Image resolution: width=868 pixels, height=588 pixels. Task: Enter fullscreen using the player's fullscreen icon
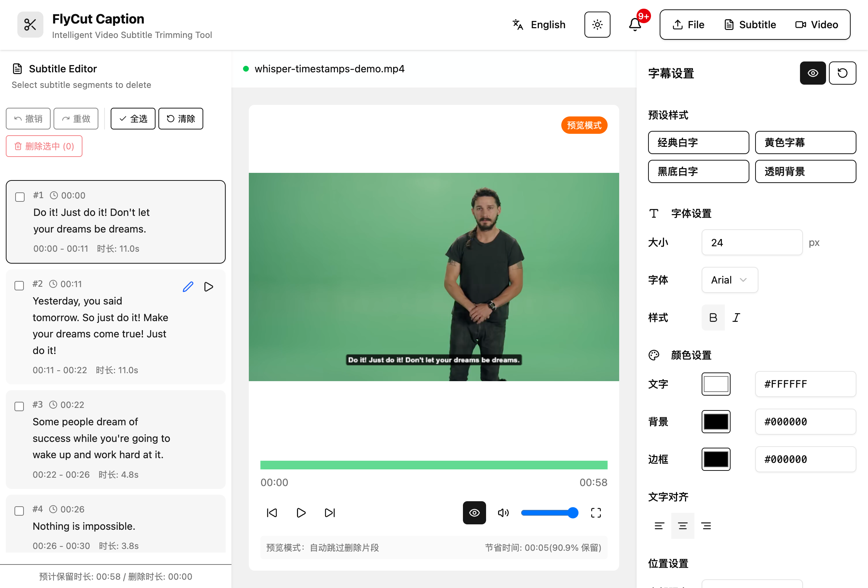pyautogui.click(x=596, y=512)
